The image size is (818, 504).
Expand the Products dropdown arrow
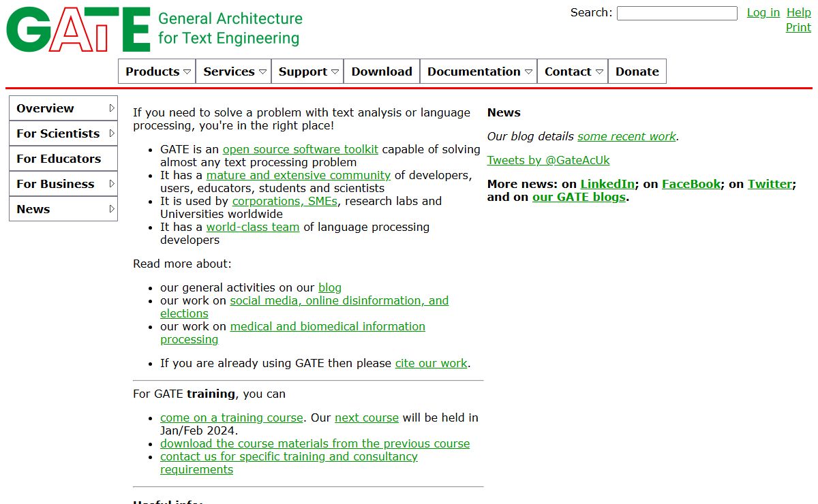coord(187,72)
